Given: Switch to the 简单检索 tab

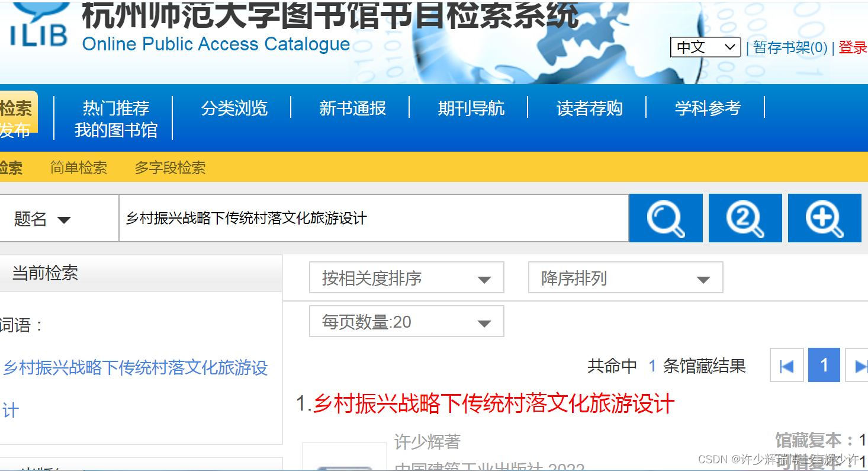Looking at the screenshot, I should pyautogui.click(x=79, y=168).
